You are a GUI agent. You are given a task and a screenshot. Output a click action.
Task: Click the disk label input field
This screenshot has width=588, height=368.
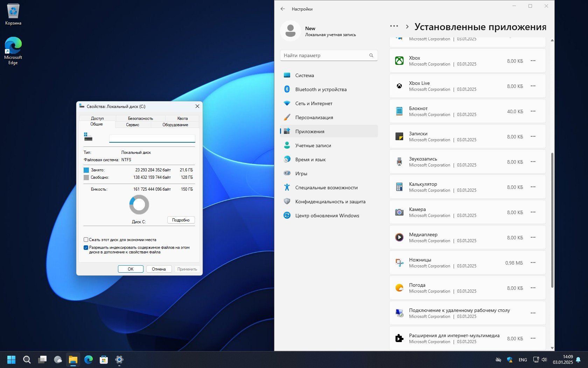coord(152,138)
